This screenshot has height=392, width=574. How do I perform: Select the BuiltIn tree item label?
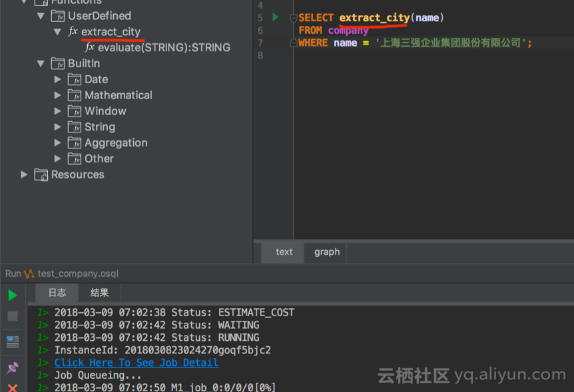click(x=84, y=64)
